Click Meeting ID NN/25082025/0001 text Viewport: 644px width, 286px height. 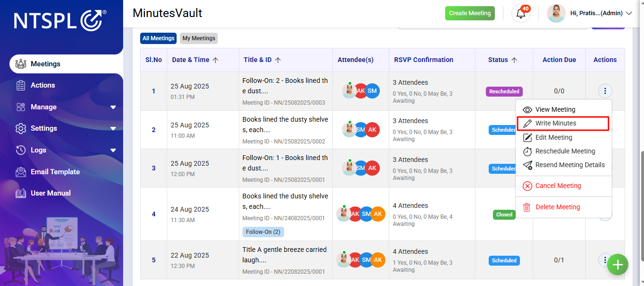click(x=284, y=180)
